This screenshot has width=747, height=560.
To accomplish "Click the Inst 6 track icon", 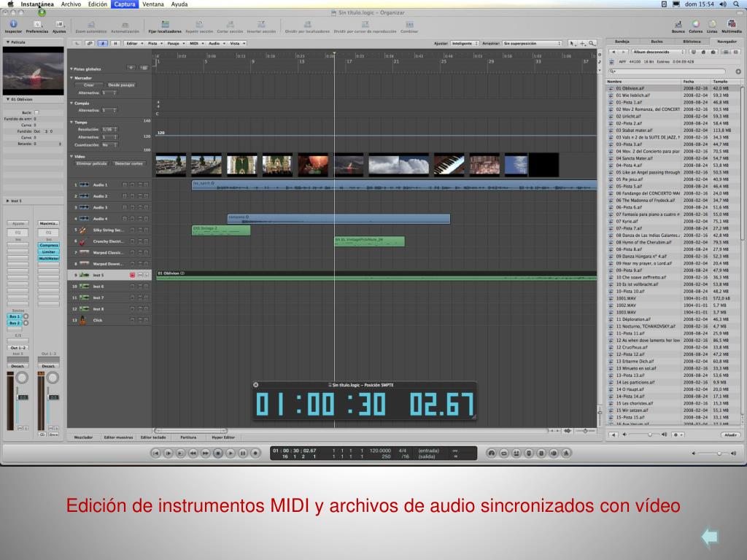I will point(84,286).
